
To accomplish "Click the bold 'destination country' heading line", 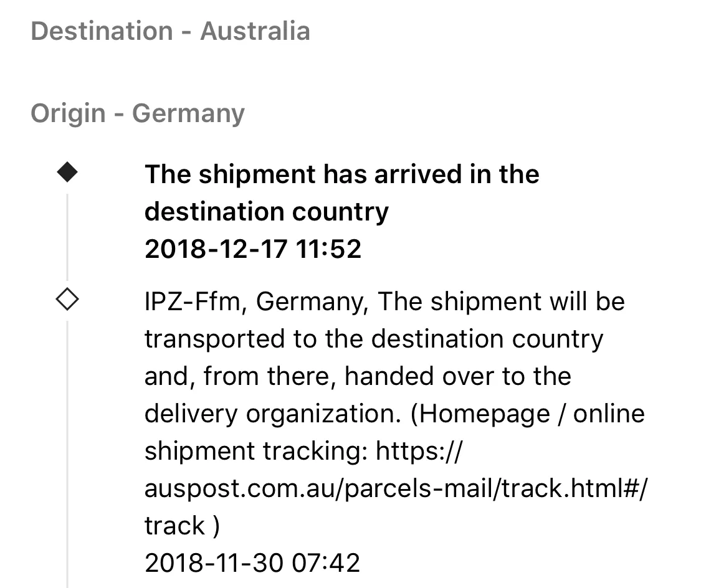I will point(267,212).
